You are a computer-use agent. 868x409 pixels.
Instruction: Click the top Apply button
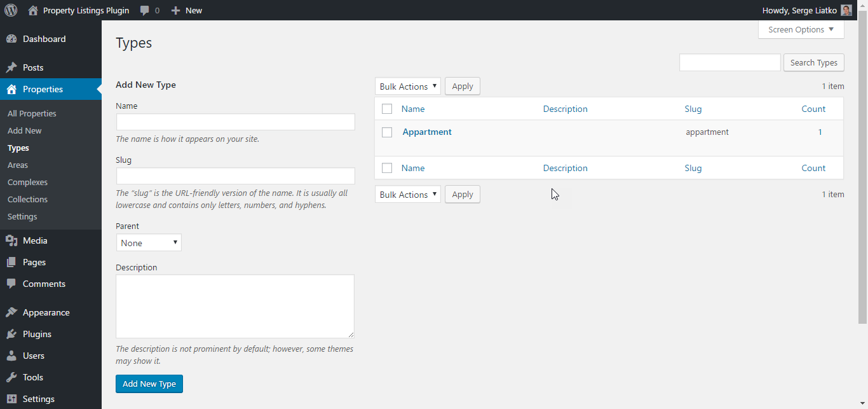pos(463,87)
